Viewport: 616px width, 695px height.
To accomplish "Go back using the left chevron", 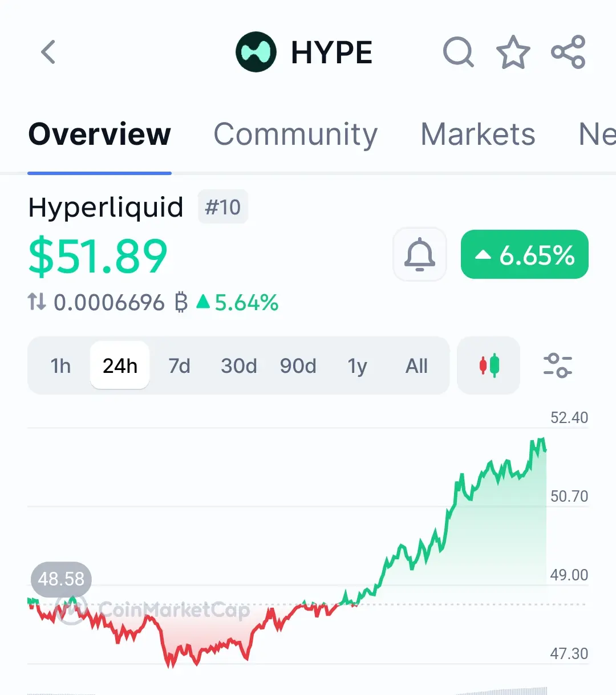I will [48, 52].
